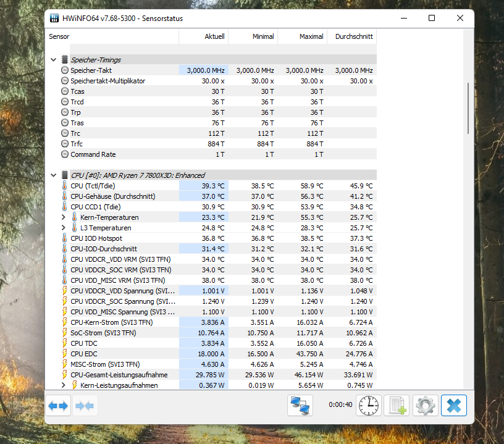Click the 33.691 W average power value

click(358, 375)
